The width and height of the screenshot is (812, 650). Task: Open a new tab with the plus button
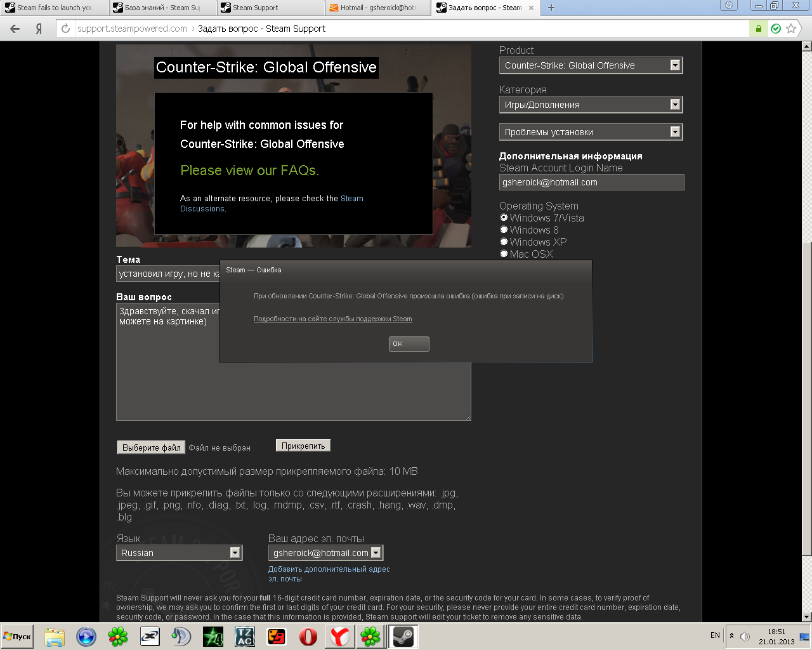(x=551, y=8)
